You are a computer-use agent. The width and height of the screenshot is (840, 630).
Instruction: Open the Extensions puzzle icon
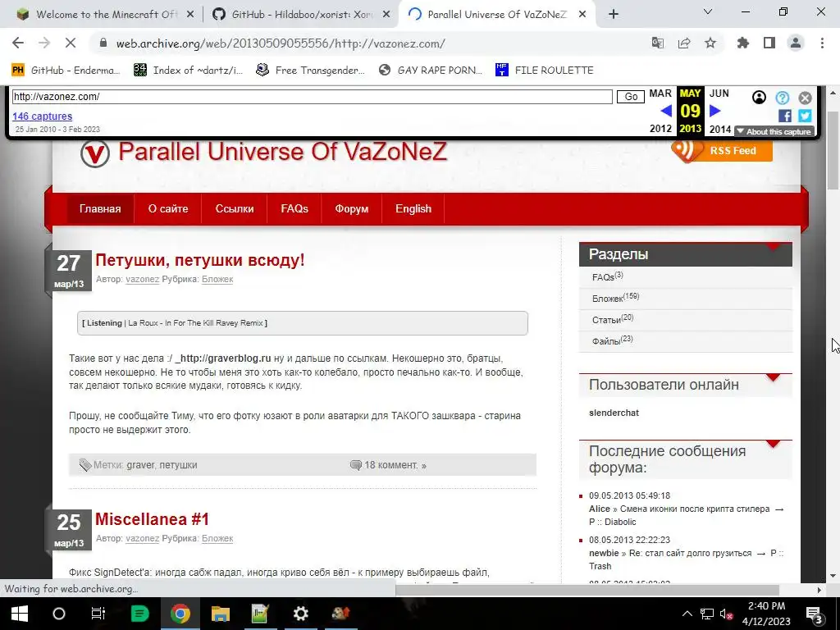(742, 43)
